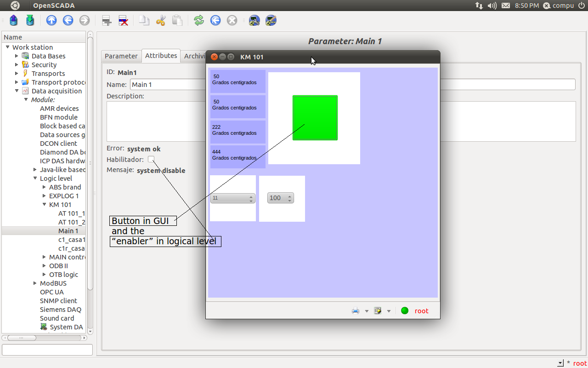The image size is (588, 368).
Task: Select Main 1 in the navigation tree
Action: pyautogui.click(x=68, y=231)
